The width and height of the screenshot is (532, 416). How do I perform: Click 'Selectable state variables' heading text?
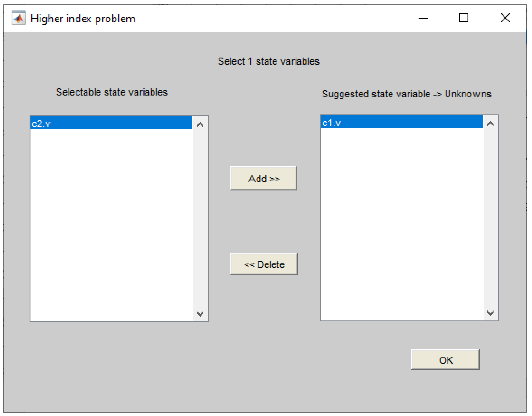pyautogui.click(x=112, y=92)
